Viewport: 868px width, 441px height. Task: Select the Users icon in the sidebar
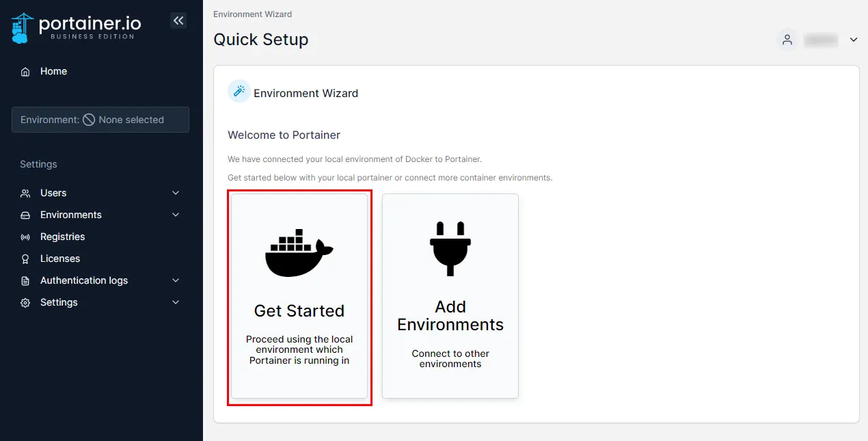click(x=24, y=193)
